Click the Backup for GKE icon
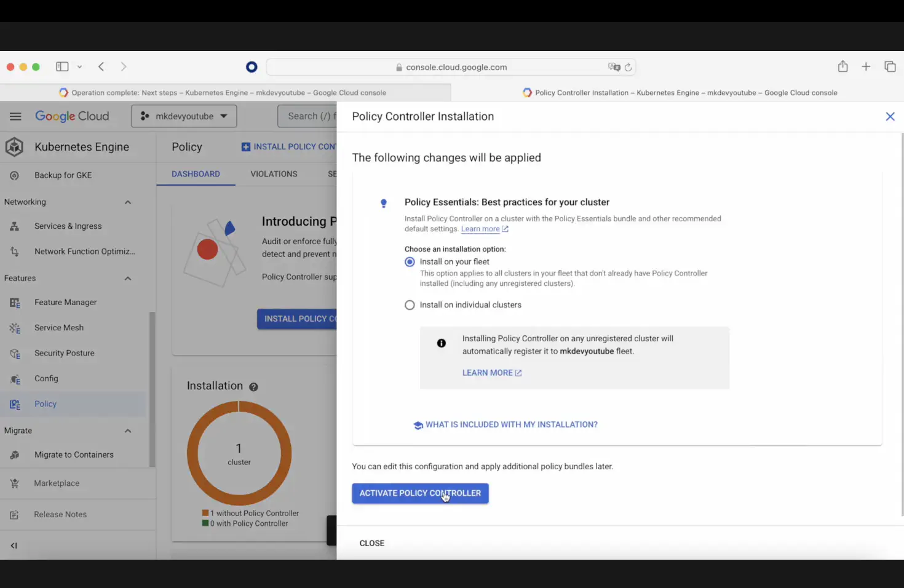 point(14,175)
